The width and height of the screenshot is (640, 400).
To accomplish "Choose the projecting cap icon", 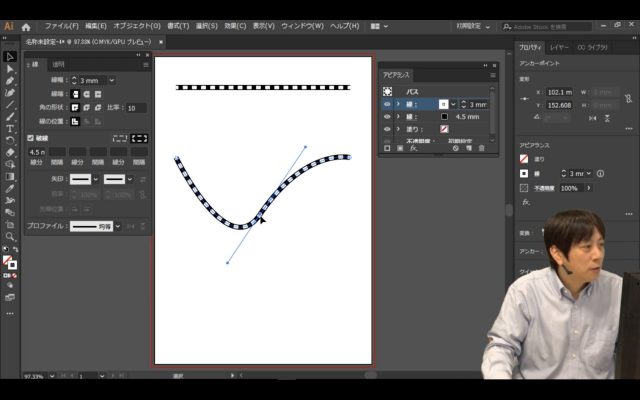I will point(98,94).
